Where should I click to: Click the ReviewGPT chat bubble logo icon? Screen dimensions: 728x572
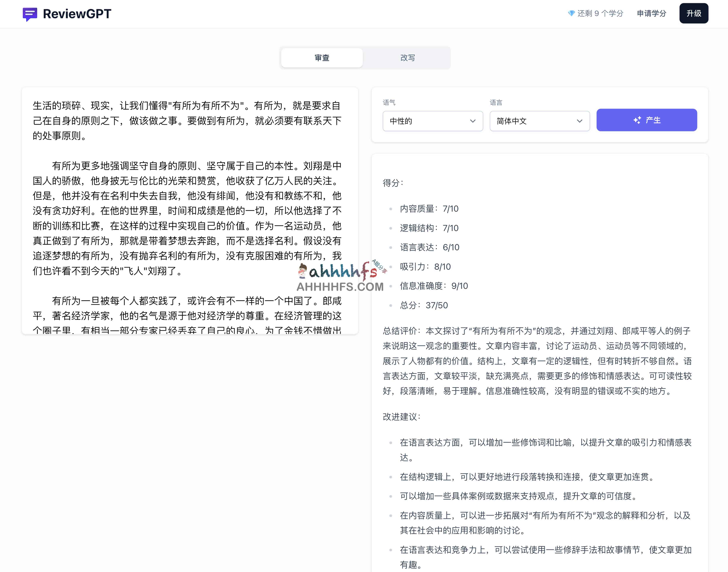[30, 13]
